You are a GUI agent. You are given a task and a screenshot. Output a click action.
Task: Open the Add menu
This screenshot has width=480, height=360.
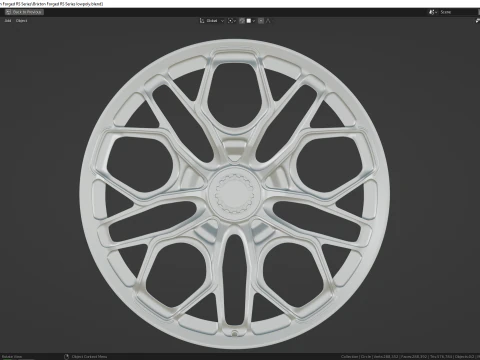tap(8, 21)
